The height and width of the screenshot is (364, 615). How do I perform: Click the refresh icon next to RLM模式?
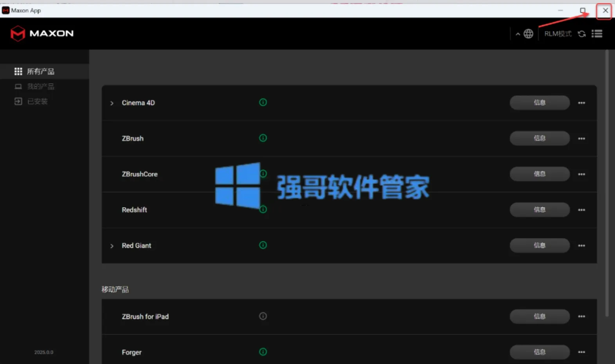click(x=582, y=34)
